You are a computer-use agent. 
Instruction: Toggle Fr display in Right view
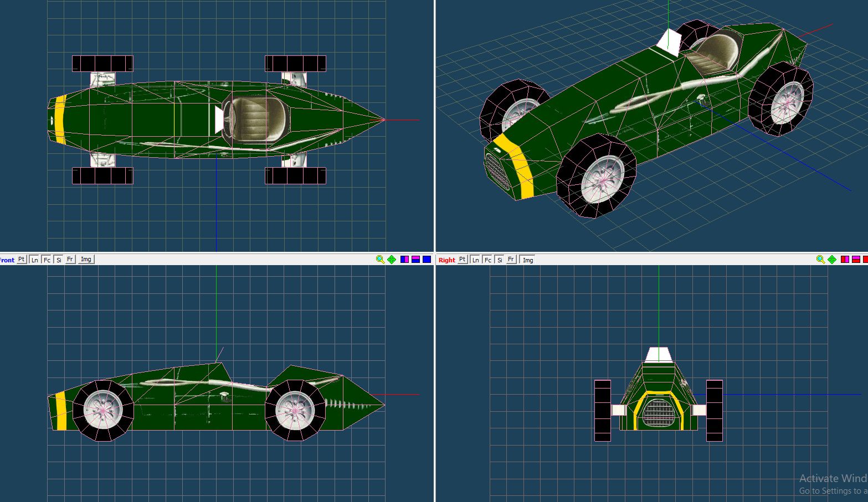(511, 259)
